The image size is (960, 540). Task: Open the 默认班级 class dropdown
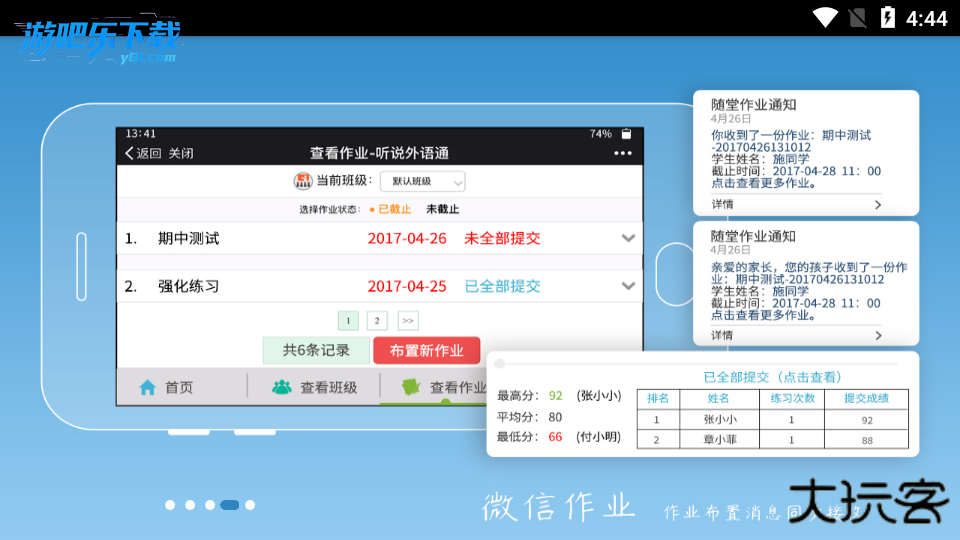[x=422, y=181]
